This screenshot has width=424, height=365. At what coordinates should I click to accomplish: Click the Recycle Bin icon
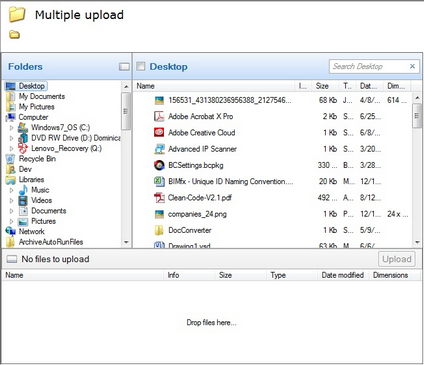click(x=11, y=159)
